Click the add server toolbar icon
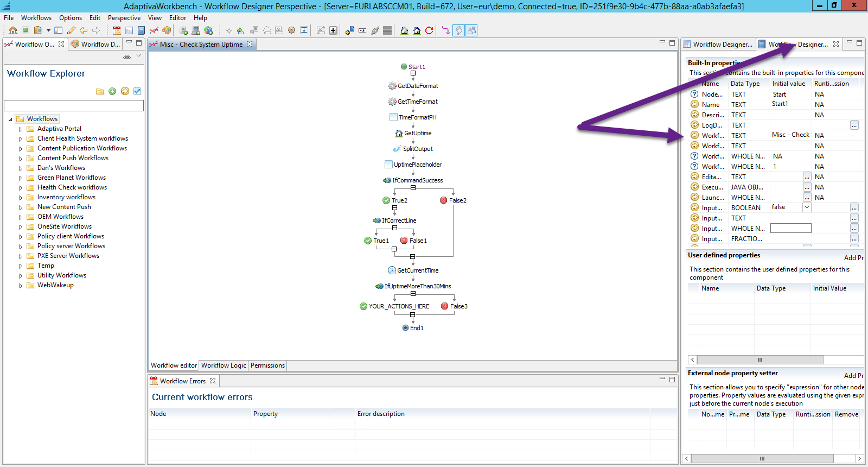This screenshot has height=467, width=868. coord(183,30)
